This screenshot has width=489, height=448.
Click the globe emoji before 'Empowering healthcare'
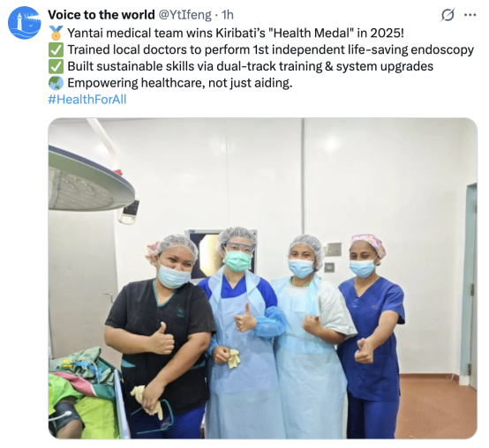point(56,83)
